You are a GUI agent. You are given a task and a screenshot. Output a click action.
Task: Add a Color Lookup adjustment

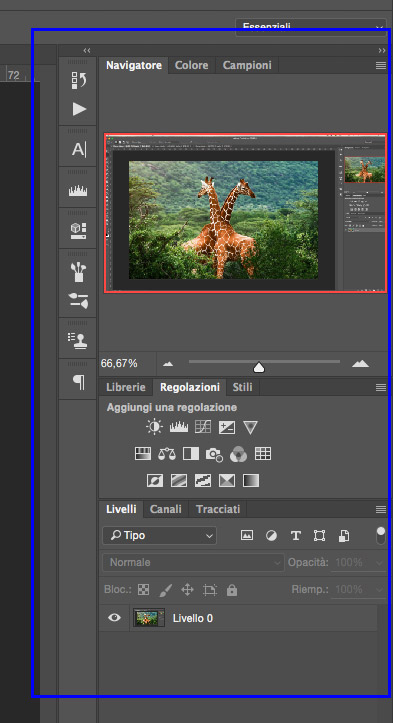(263, 454)
